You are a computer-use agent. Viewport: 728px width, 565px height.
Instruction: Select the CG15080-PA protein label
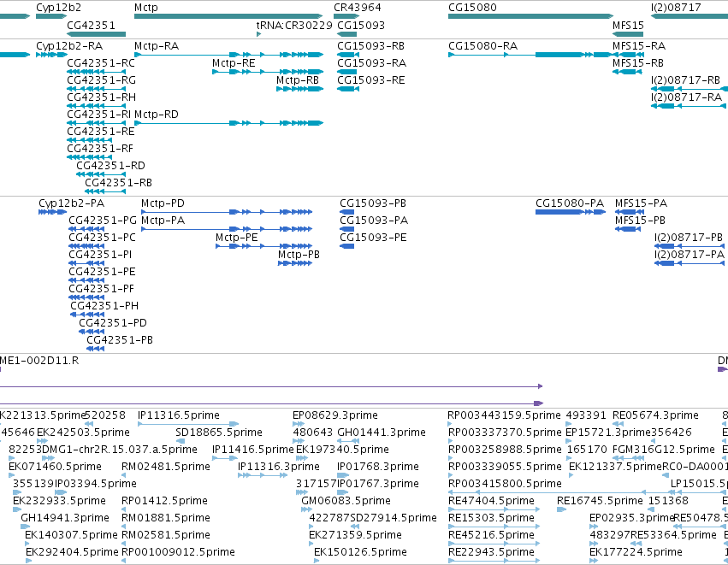(x=570, y=203)
